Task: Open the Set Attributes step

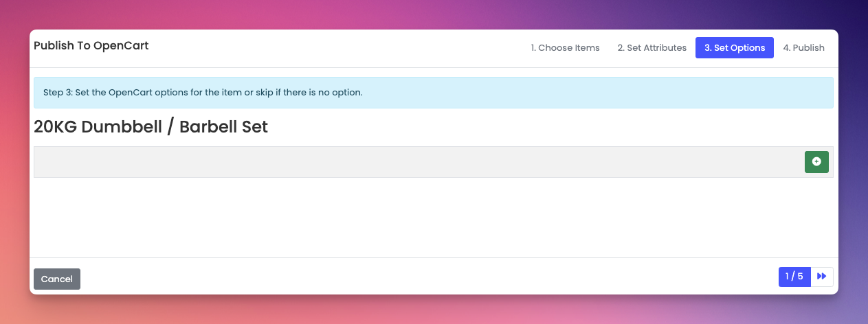Action: 652,48
